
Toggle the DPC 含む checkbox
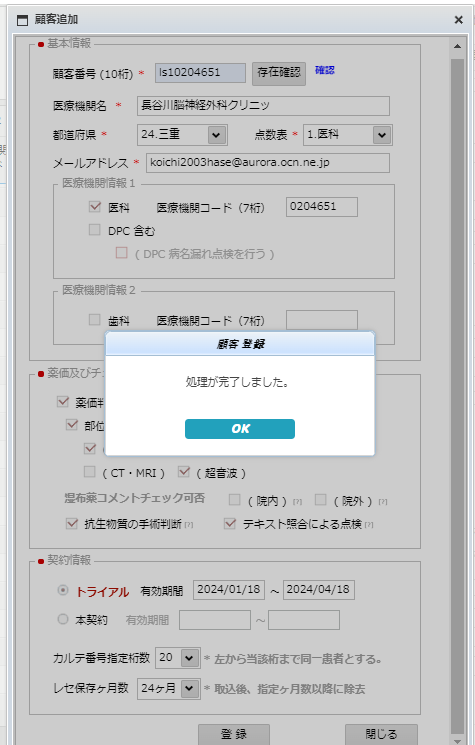click(x=95, y=230)
